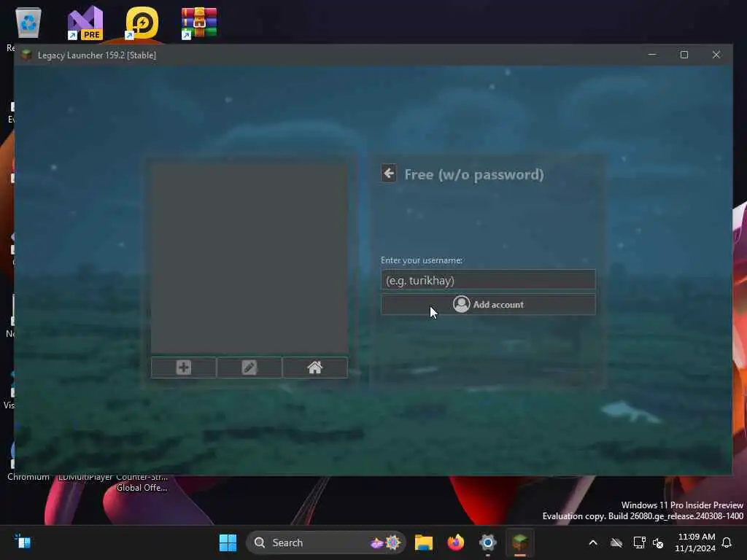Click the Chromium desktop icon label
The image size is (747, 560).
pyautogui.click(x=28, y=477)
